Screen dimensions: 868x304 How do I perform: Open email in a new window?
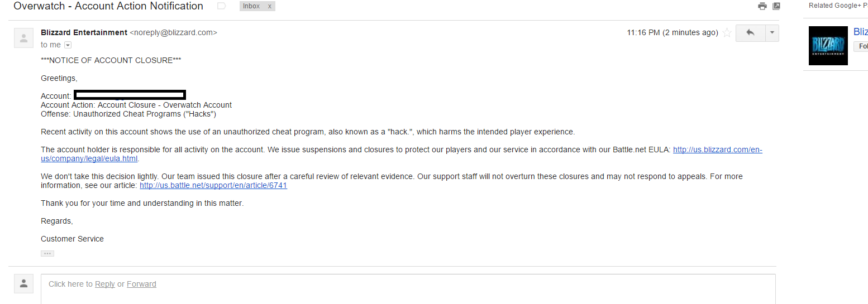coord(776,6)
